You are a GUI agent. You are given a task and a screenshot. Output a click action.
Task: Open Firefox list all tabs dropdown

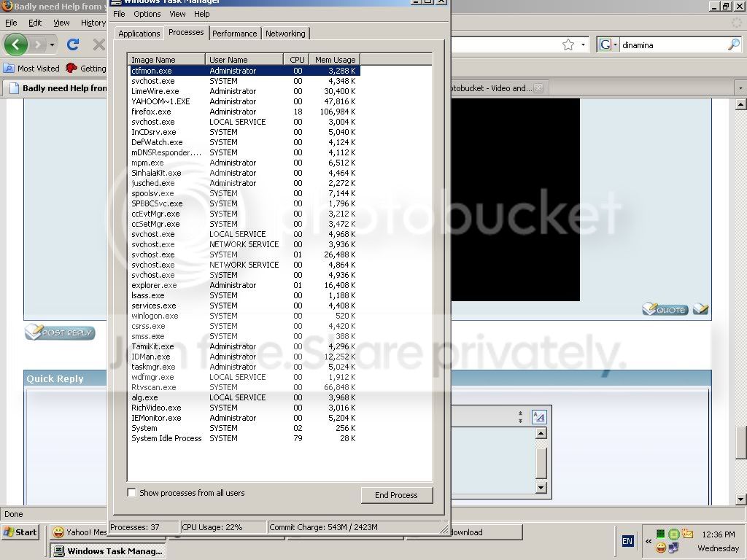pos(740,88)
